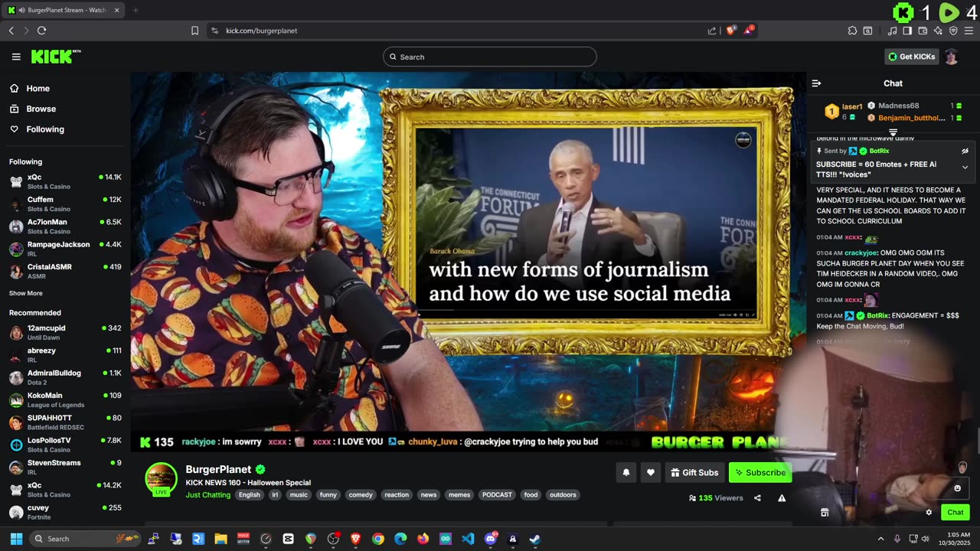Open the Kick hamburger sidebar menu
Image resolution: width=980 pixels, height=551 pixels.
(16, 57)
